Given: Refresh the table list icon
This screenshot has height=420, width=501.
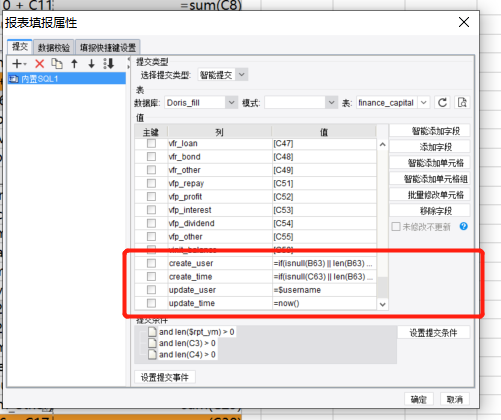Looking at the screenshot, I should click(x=442, y=102).
